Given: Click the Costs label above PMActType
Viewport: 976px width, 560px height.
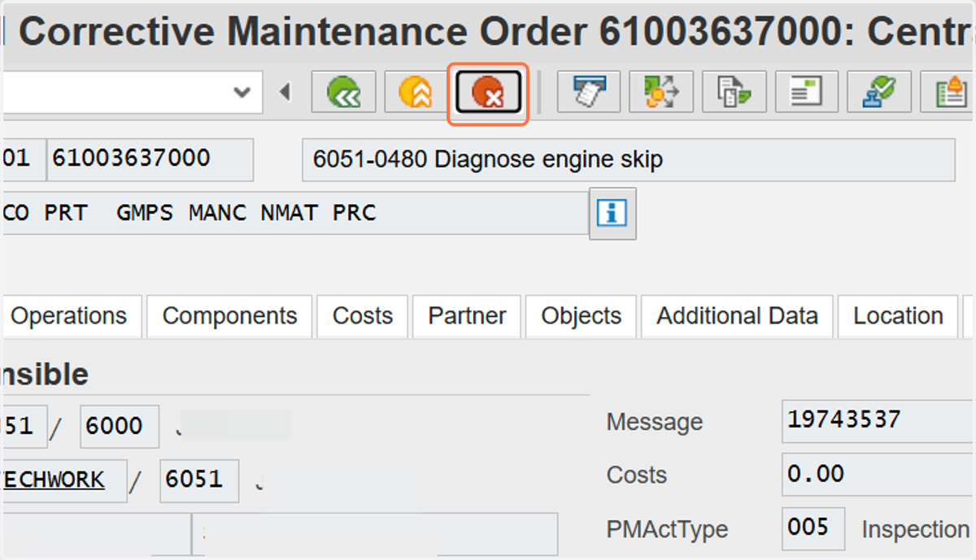Looking at the screenshot, I should coord(637,475).
